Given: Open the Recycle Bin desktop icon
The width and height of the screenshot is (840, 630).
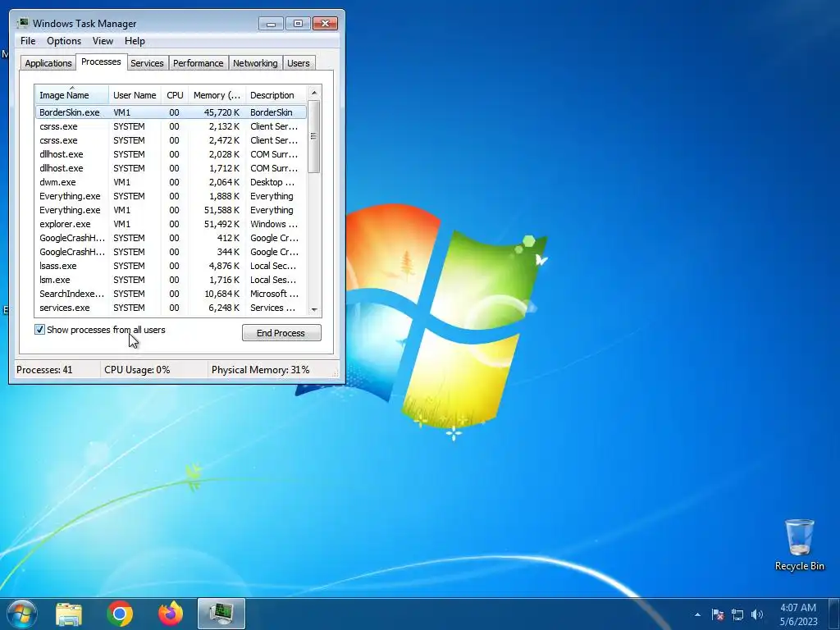Looking at the screenshot, I should (799, 546).
